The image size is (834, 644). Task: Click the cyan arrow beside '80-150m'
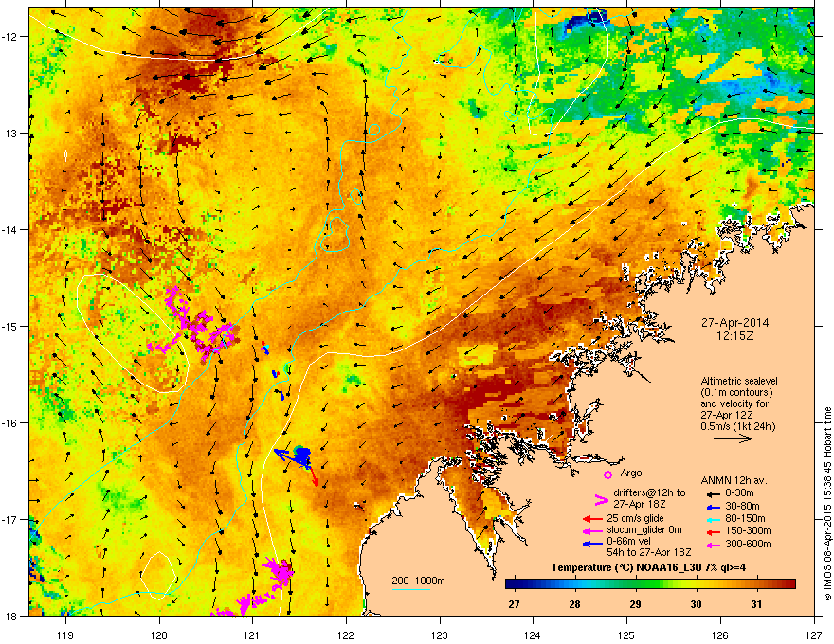tap(713, 519)
